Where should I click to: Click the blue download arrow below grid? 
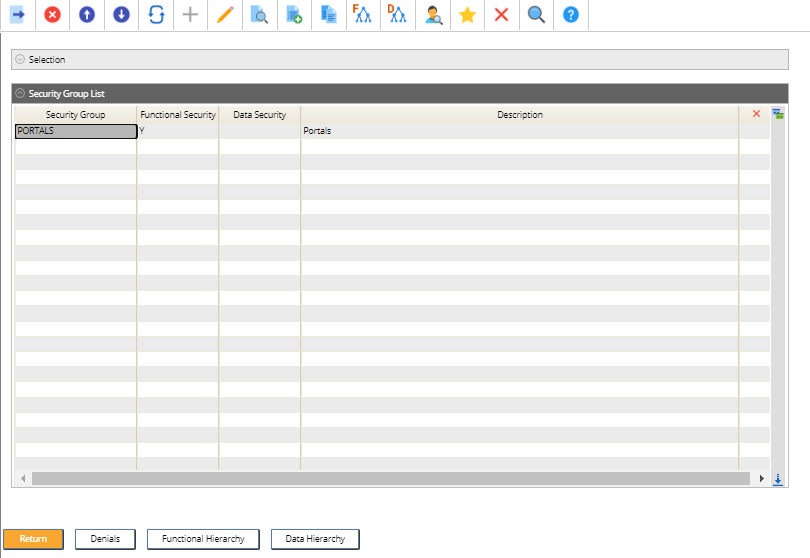[777, 479]
